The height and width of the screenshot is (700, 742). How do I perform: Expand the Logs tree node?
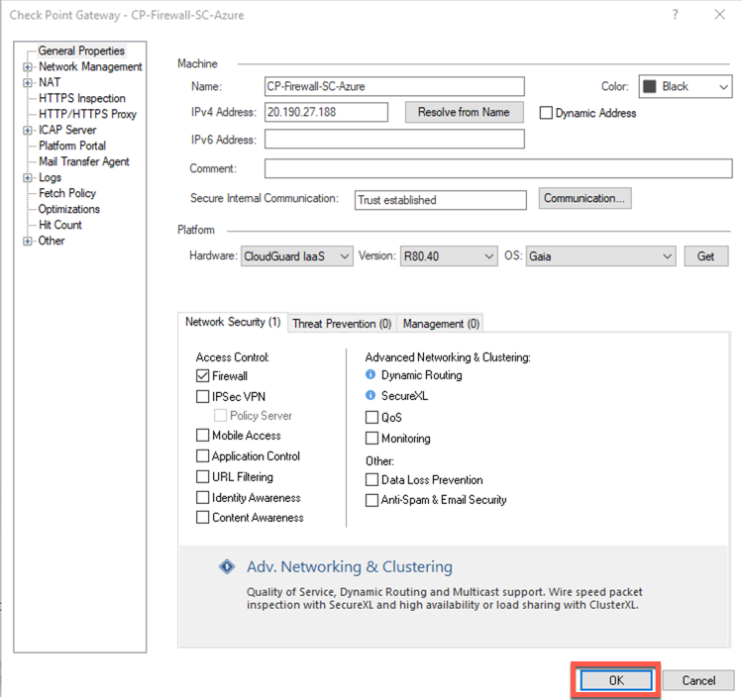click(28, 178)
